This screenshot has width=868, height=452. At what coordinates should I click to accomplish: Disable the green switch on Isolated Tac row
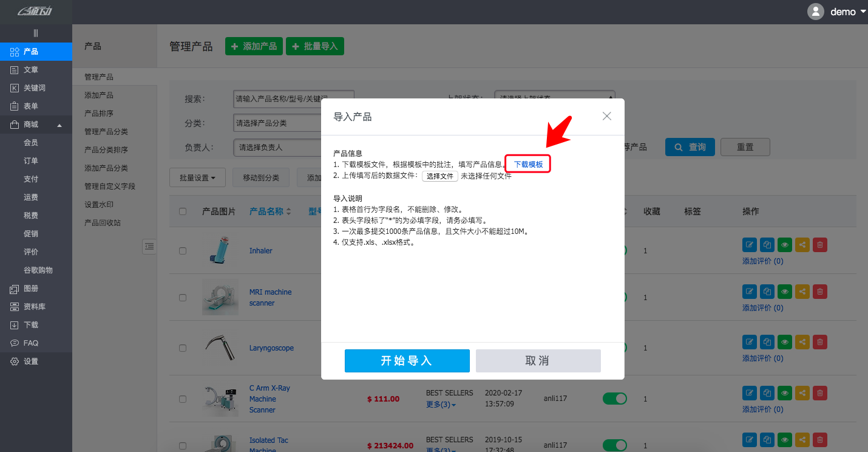pyautogui.click(x=615, y=445)
